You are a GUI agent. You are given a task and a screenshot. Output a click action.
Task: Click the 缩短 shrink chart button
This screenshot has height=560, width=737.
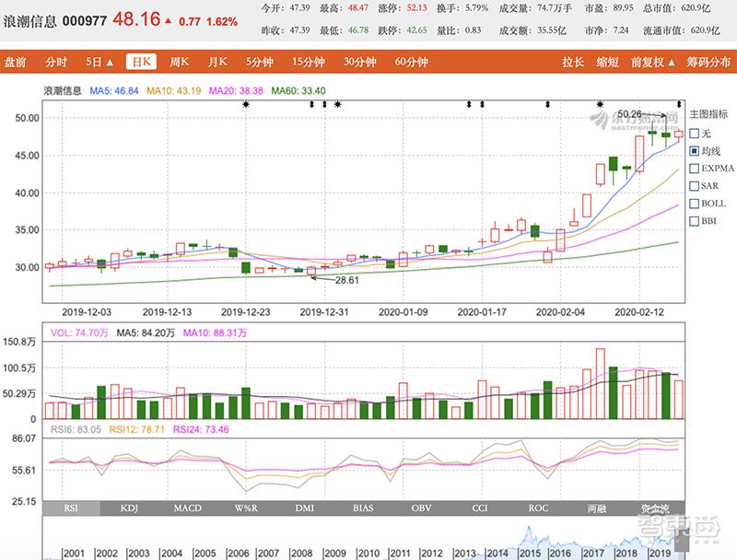(x=606, y=63)
